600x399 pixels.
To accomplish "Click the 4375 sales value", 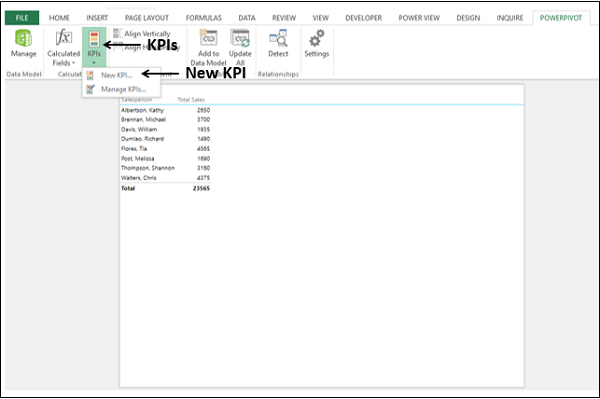I will (x=203, y=178).
